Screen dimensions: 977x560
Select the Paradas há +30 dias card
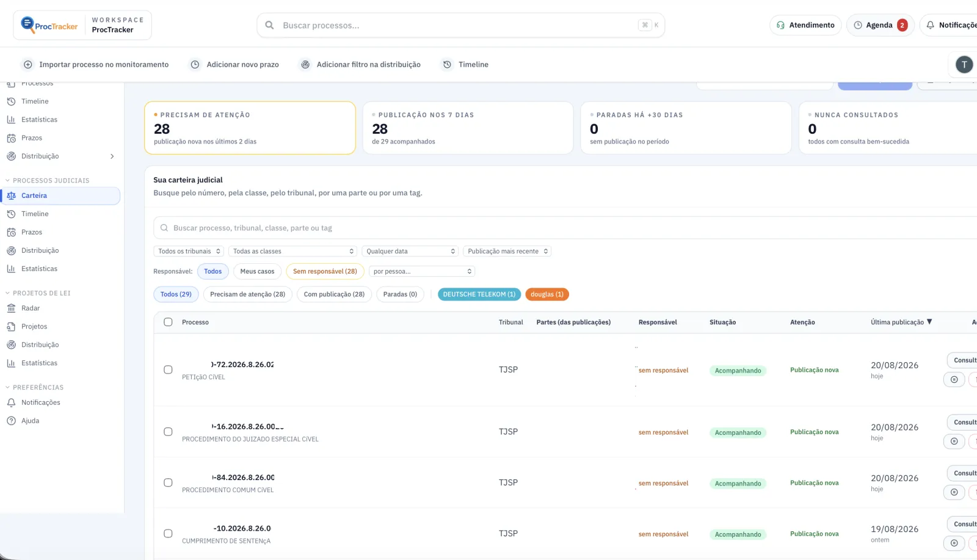click(x=686, y=128)
